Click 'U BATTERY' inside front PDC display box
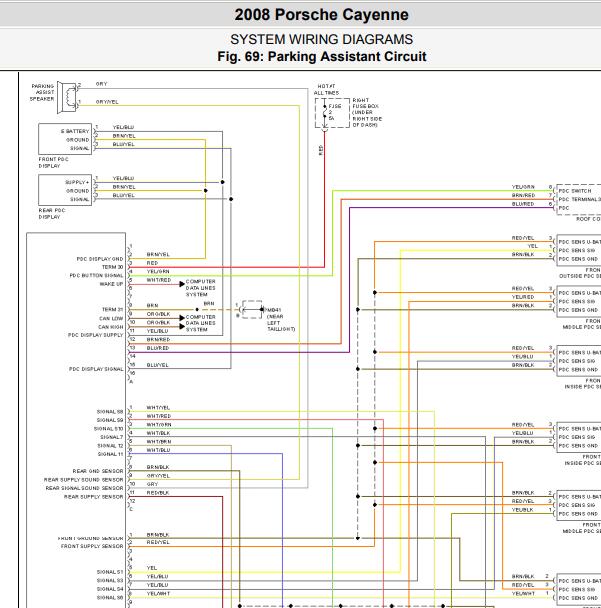Viewport: 601px width, 608px height. [x=75, y=131]
